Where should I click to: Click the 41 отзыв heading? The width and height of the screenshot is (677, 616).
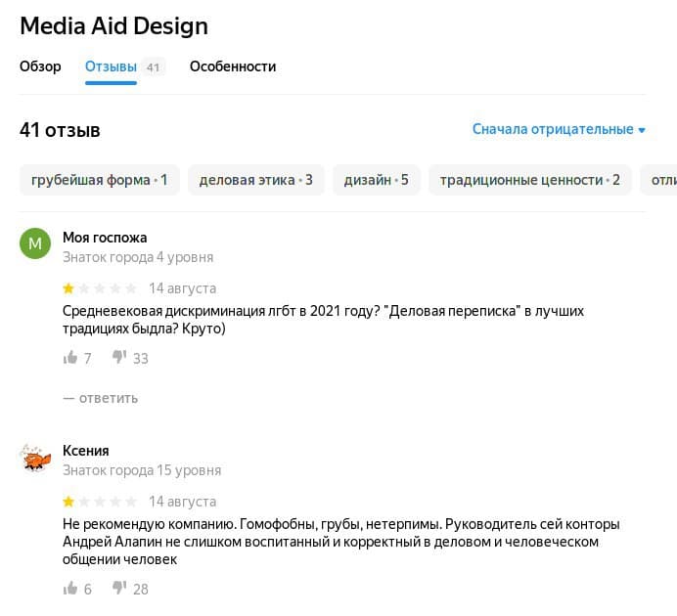coord(60,130)
